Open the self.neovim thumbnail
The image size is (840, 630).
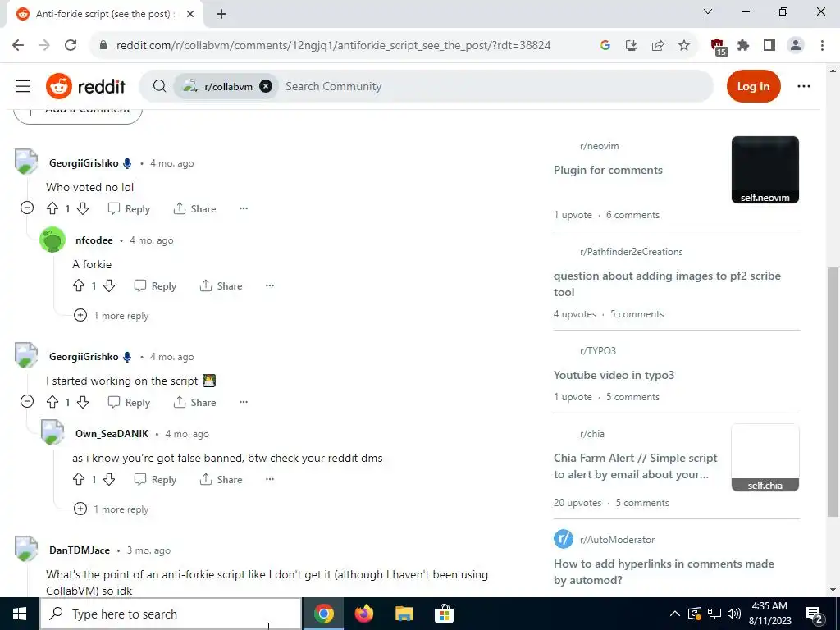click(x=765, y=170)
